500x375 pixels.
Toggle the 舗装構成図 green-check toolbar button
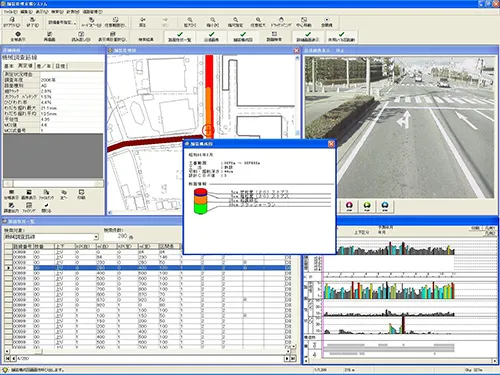(243, 37)
